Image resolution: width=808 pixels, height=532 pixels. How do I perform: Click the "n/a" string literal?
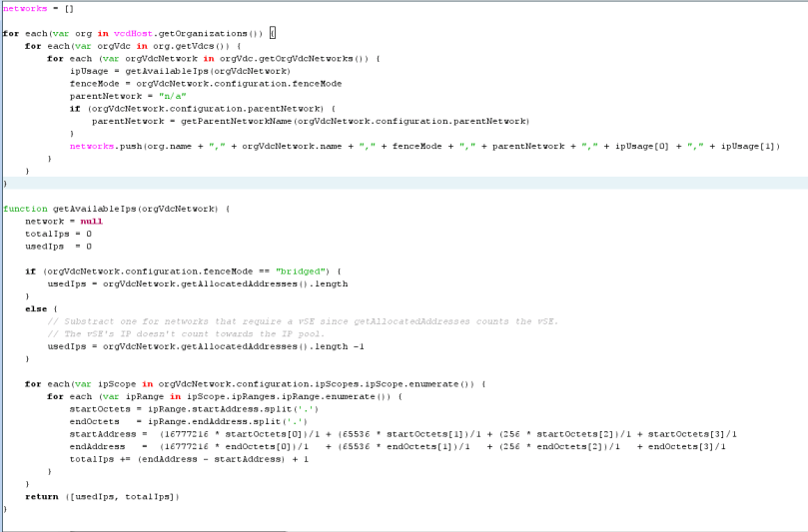pos(181,96)
